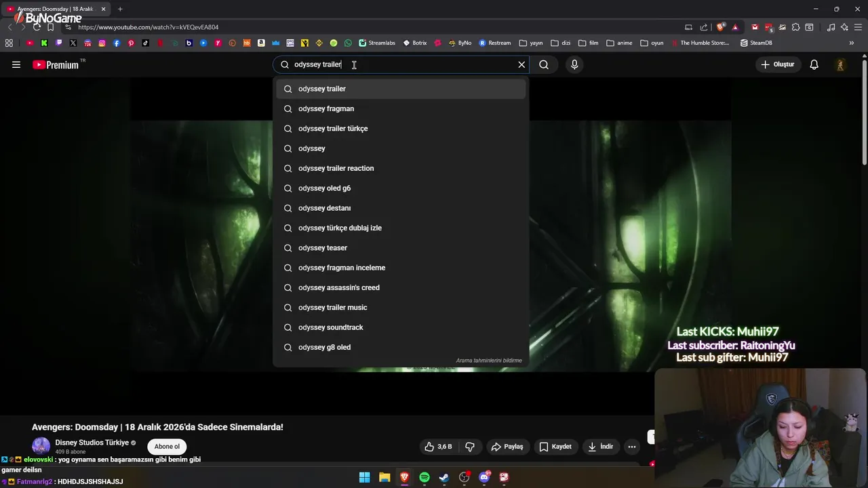
Task: Open Brave Rewards triangle icon
Action: pos(735,27)
